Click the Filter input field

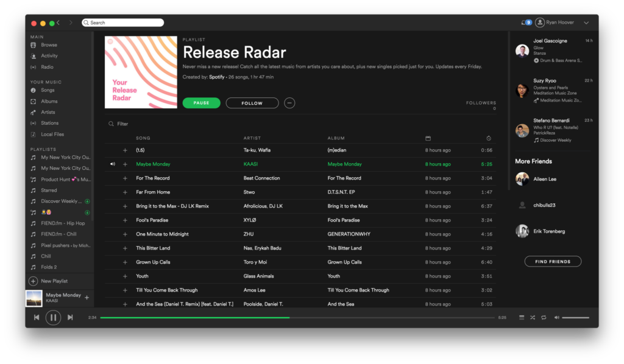(x=122, y=123)
